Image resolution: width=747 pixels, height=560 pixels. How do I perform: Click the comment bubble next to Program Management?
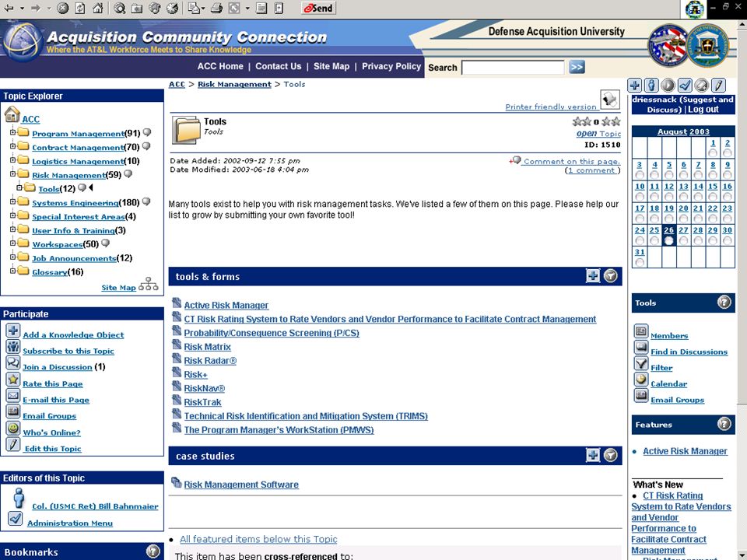[x=147, y=132]
